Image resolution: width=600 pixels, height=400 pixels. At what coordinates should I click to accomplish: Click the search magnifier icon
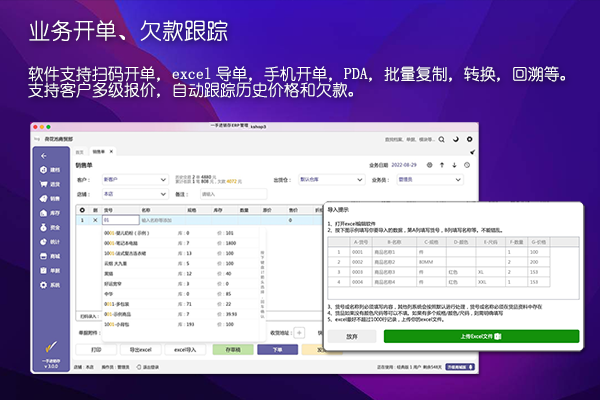tap(442, 139)
